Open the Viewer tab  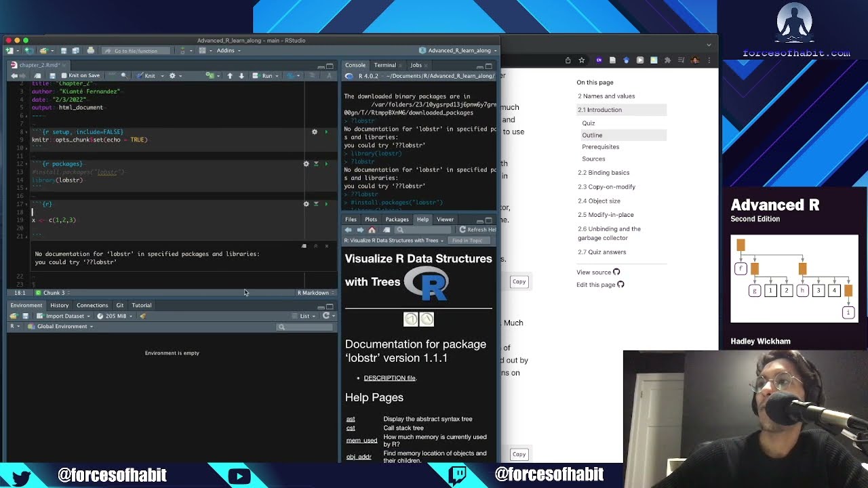click(445, 220)
